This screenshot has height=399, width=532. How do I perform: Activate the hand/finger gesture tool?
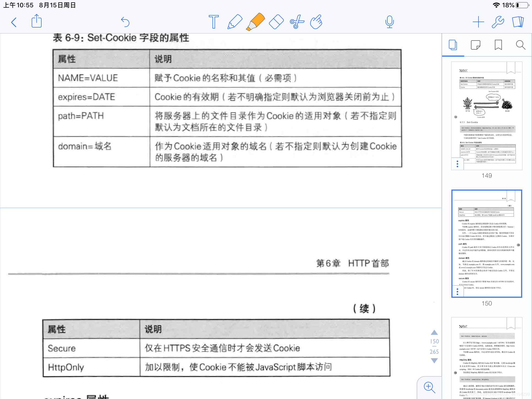point(316,22)
